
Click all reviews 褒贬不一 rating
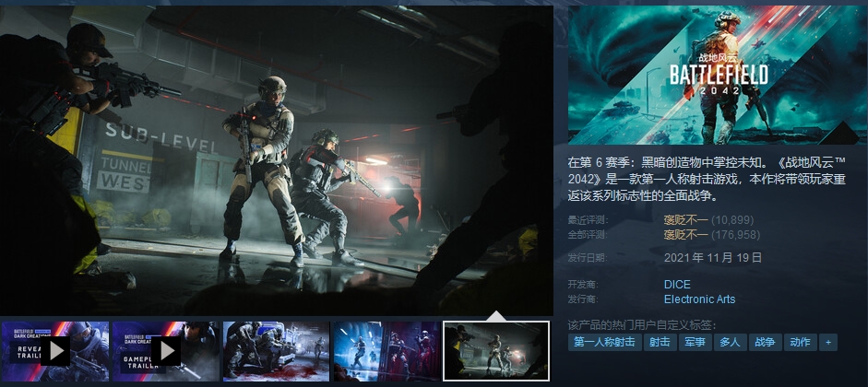tap(686, 235)
